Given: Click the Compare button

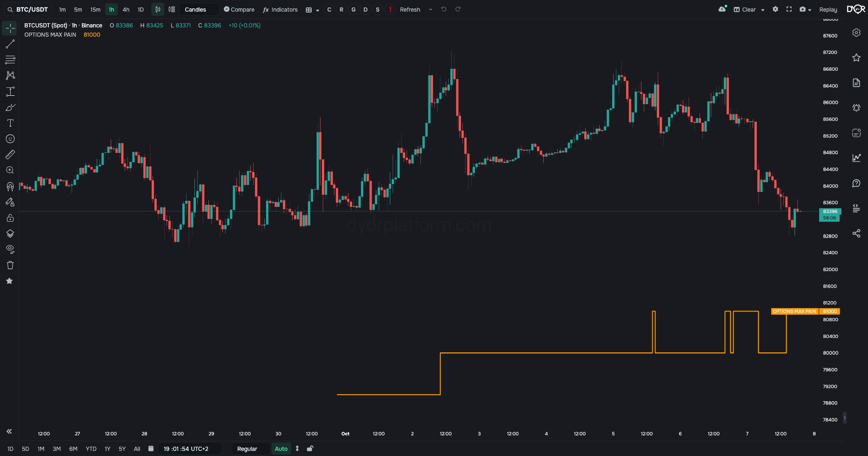Looking at the screenshot, I should (x=239, y=10).
